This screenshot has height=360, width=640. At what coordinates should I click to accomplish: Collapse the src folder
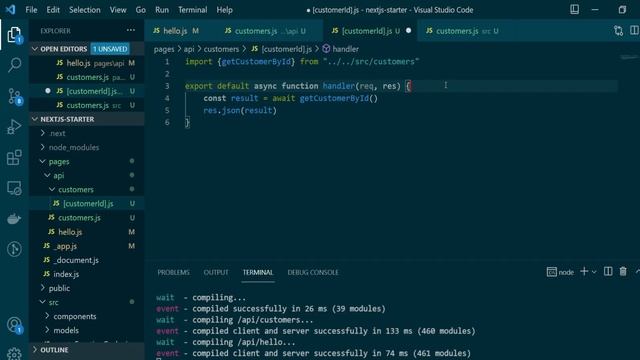53,302
